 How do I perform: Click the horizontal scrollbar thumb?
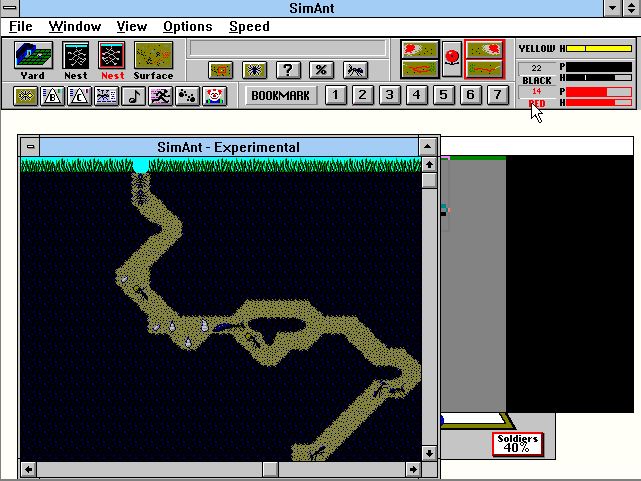point(270,469)
